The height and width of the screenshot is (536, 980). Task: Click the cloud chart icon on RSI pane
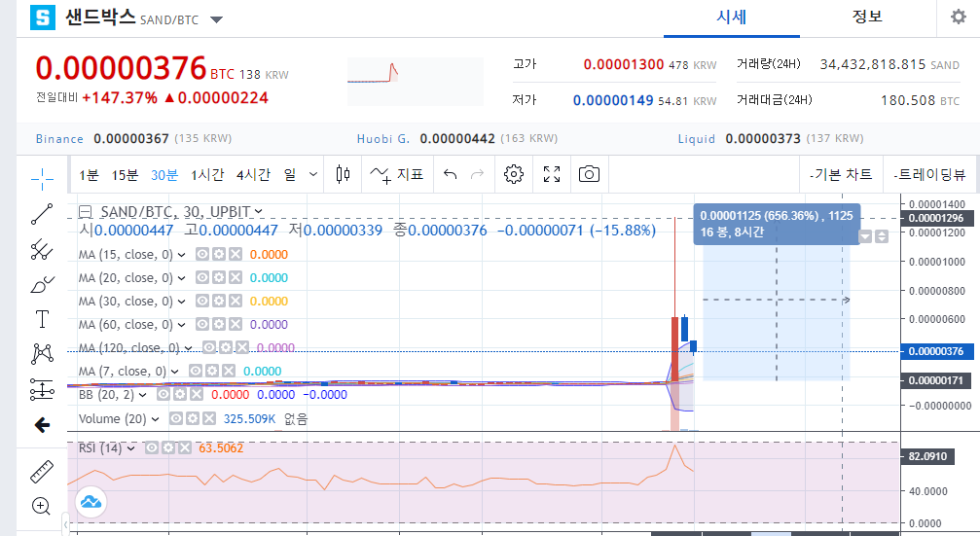[91, 502]
